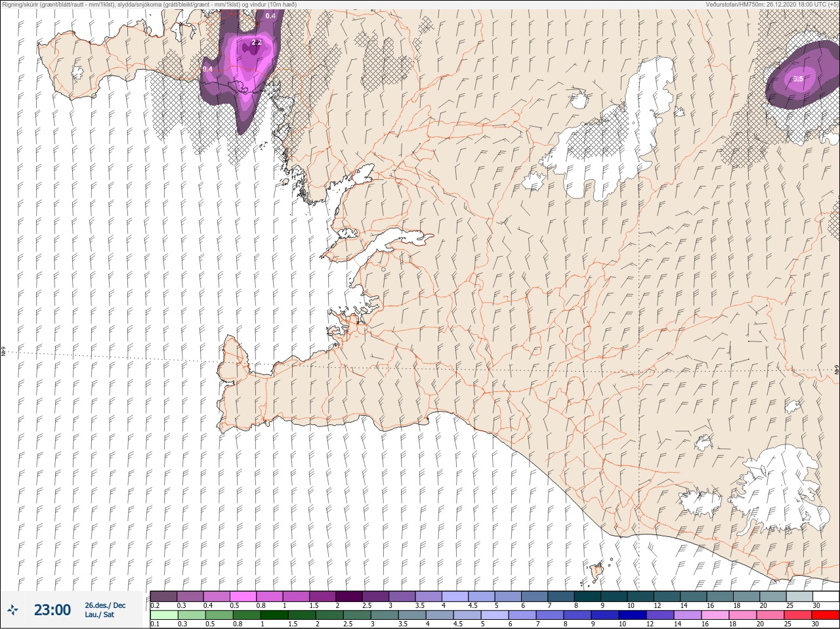Pick the pale green rain swatch between 0.1 and 0.3
Viewport: 840px width, 629px height.
pyautogui.click(x=164, y=615)
